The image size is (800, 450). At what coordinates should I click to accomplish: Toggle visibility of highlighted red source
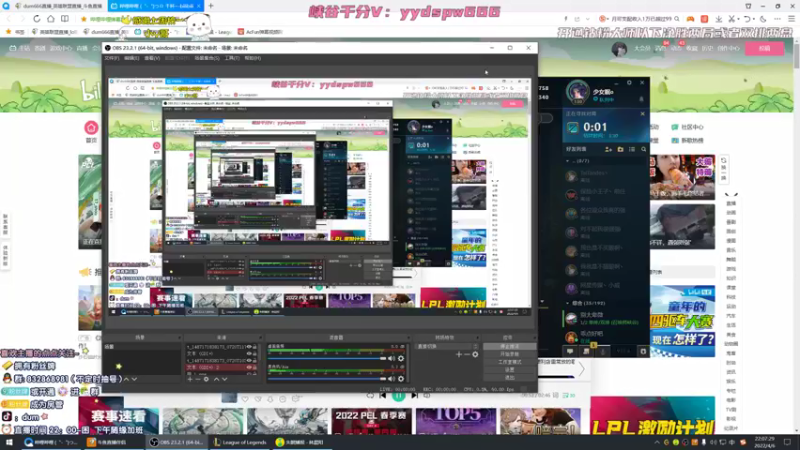pyautogui.click(x=249, y=367)
